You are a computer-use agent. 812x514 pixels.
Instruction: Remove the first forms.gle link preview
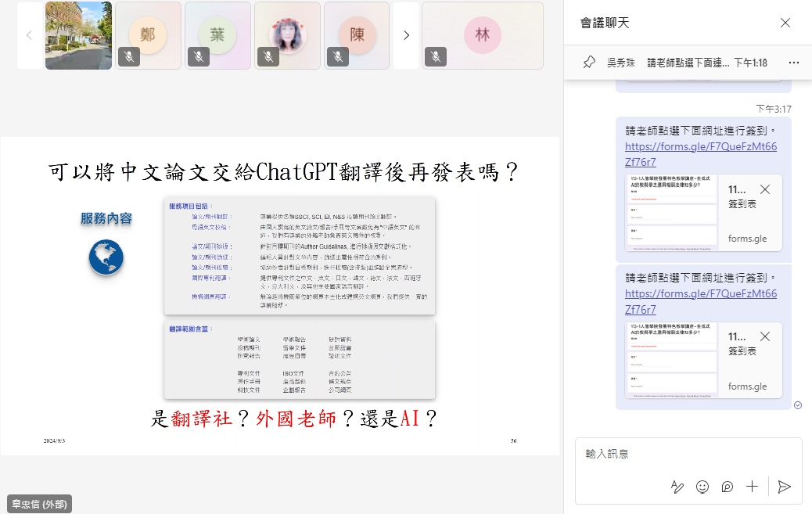click(765, 189)
